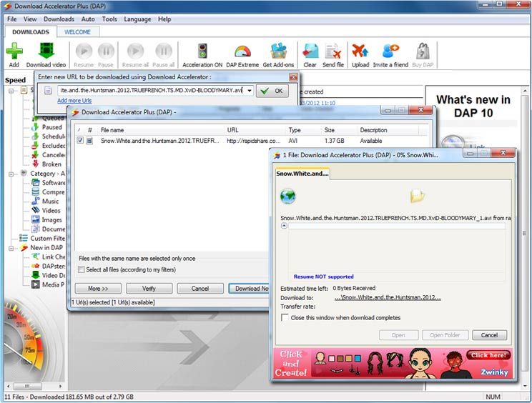Collapse the top downloads tree node
Image resolution: width=532 pixels, height=403 pixels.
(x=11, y=91)
